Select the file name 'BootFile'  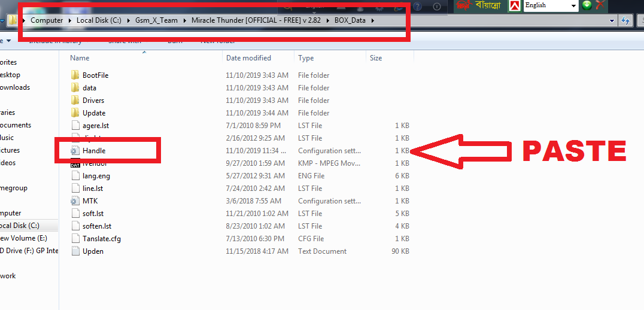tap(95, 75)
